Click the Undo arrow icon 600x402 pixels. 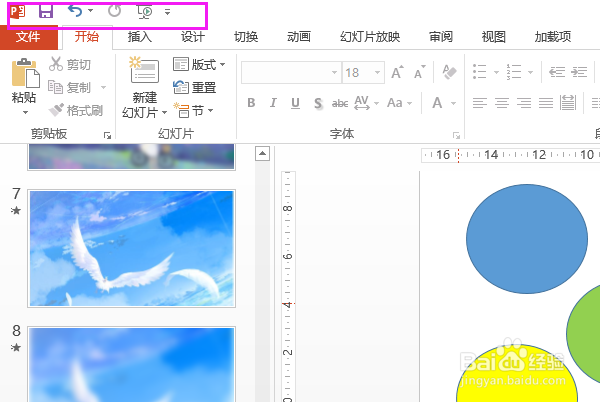tap(75, 11)
